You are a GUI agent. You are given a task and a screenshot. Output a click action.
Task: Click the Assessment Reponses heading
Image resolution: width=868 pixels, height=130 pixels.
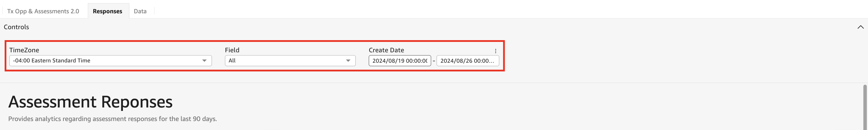click(90, 102)
